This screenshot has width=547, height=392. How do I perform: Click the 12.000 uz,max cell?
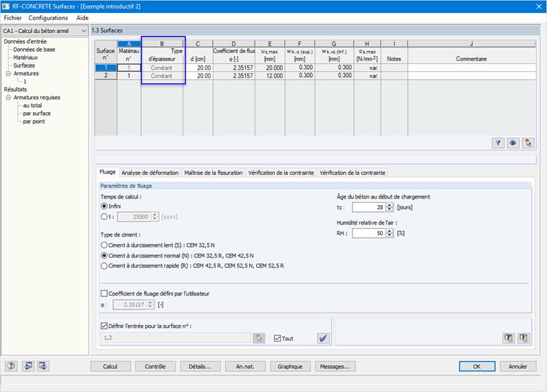(x=270, y=76)
